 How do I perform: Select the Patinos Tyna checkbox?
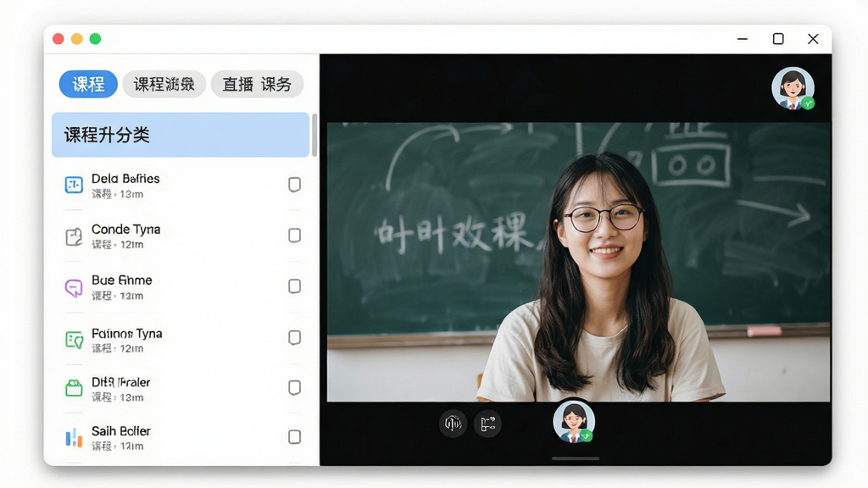(x=294, y=337)
